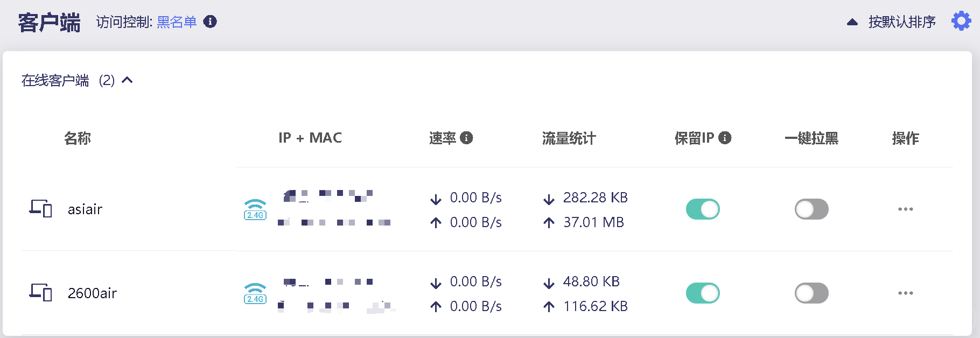
Task: Click the asiair client name
Action: click(x=85, y=209)
